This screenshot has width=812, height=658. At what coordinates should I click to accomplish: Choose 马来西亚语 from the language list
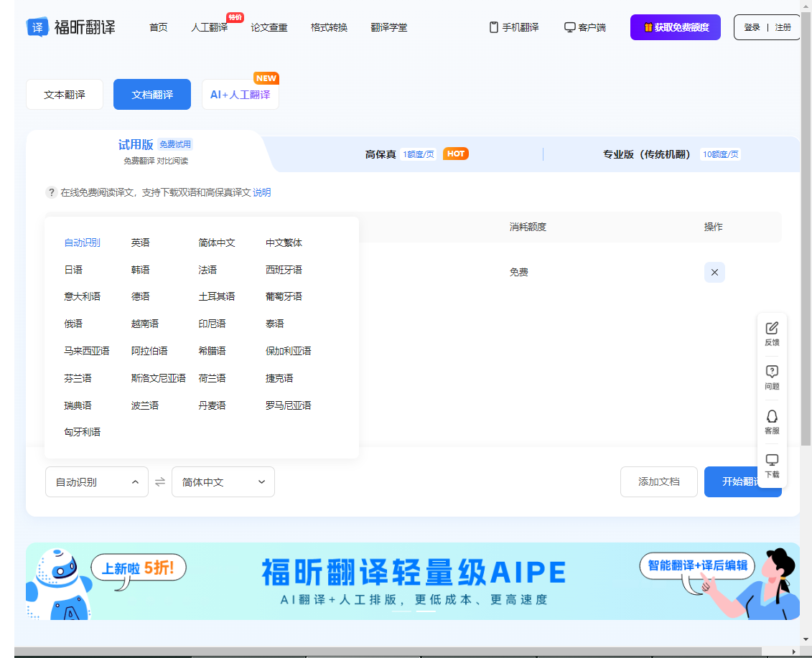tap(86, 351)
